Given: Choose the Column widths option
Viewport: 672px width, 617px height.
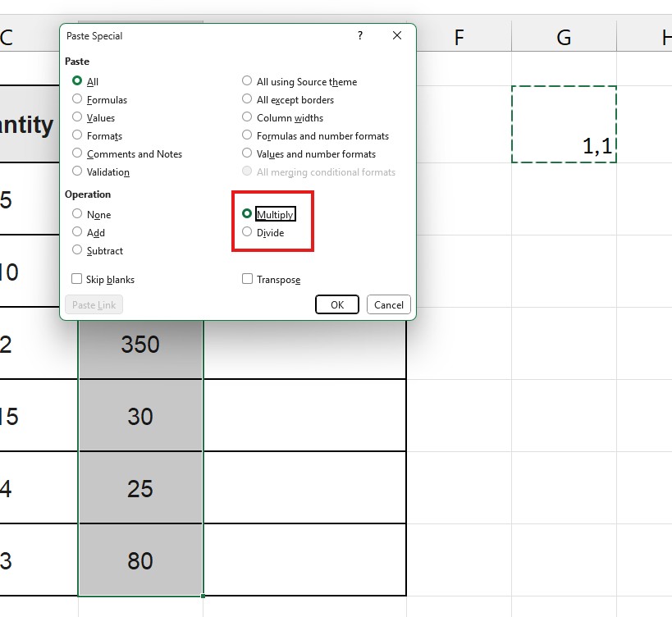Looking at the screenshot, I should 247,117.
